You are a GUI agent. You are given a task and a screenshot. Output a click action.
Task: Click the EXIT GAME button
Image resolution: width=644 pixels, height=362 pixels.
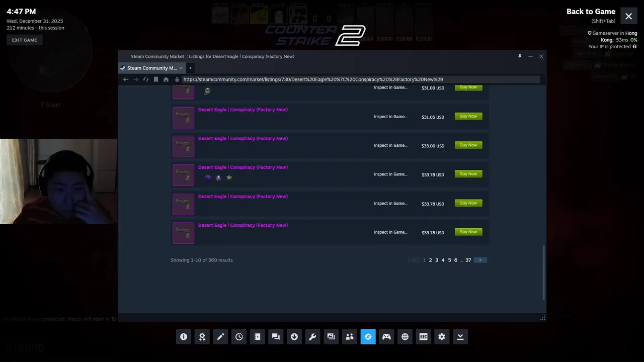pyautogui.click(x=25, y=40)
